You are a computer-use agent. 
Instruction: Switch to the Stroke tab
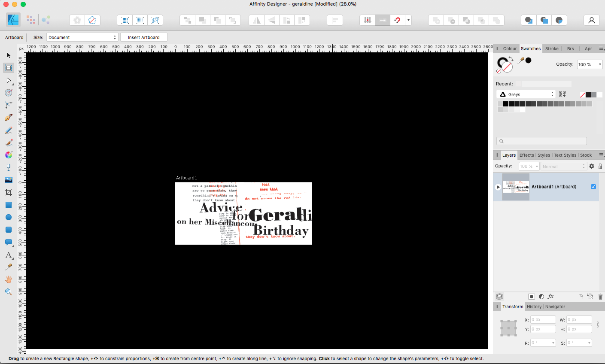click(x=552, y=49)
